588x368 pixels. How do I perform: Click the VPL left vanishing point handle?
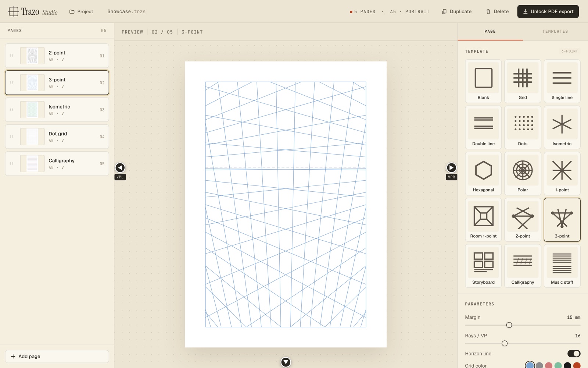tap(120, 168)
